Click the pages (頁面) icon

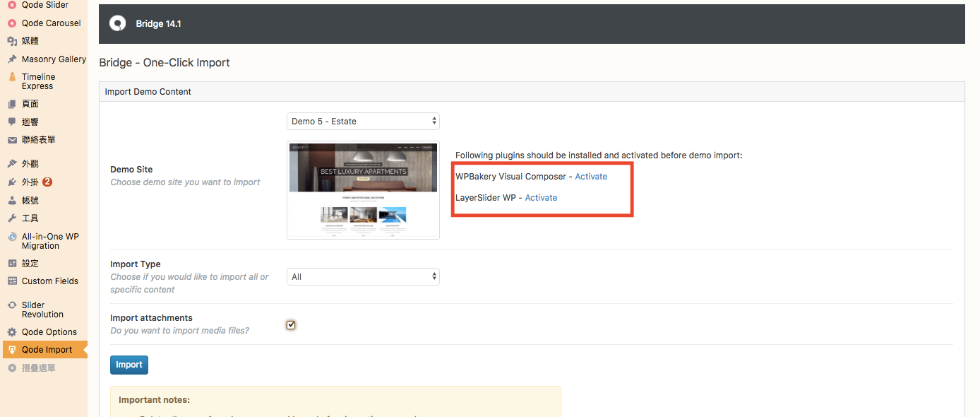point(12,104)
